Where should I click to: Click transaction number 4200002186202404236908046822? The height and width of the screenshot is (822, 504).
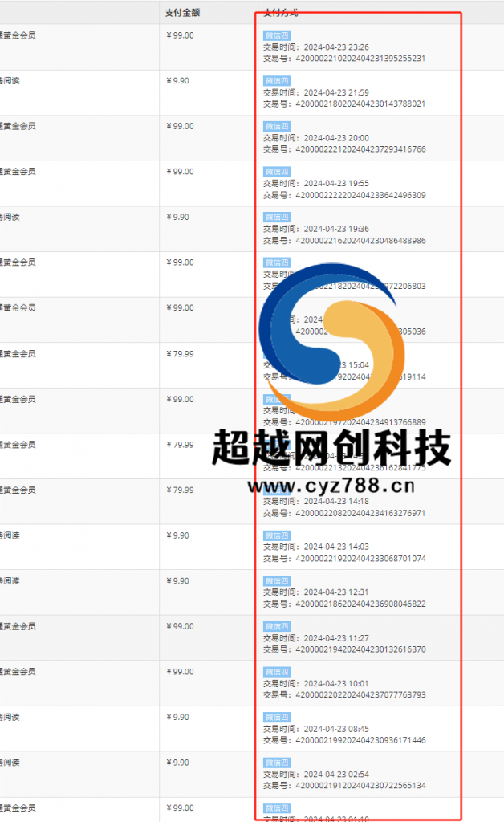point(360,604)
